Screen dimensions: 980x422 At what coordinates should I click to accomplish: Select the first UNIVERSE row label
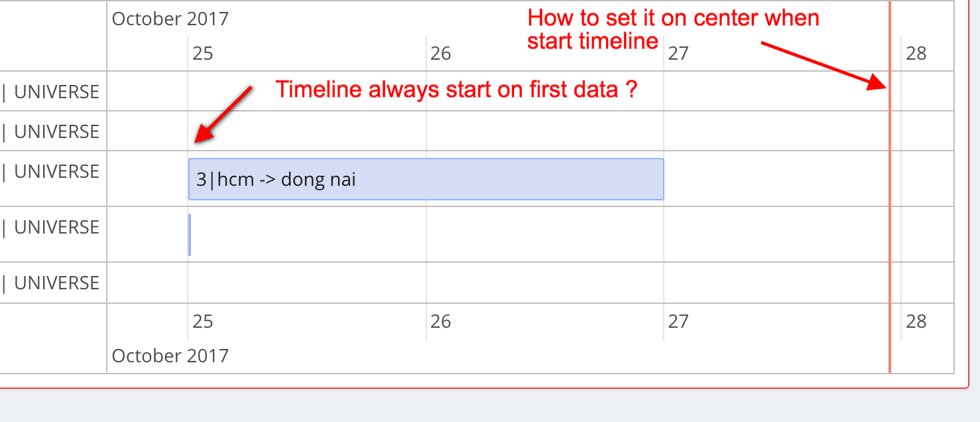pyautogui.click(x=50, y=91)
